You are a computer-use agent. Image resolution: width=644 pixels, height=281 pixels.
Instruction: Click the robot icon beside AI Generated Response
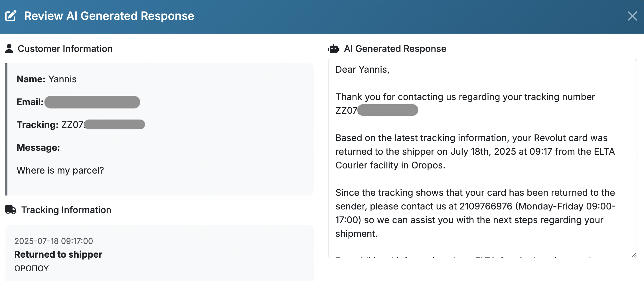[x=333, y=49]
